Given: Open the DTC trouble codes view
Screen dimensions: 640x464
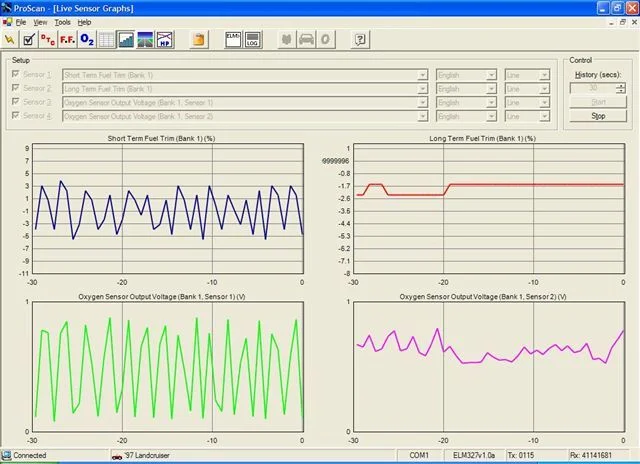Looking at the screenshot, I should (48, 40).
